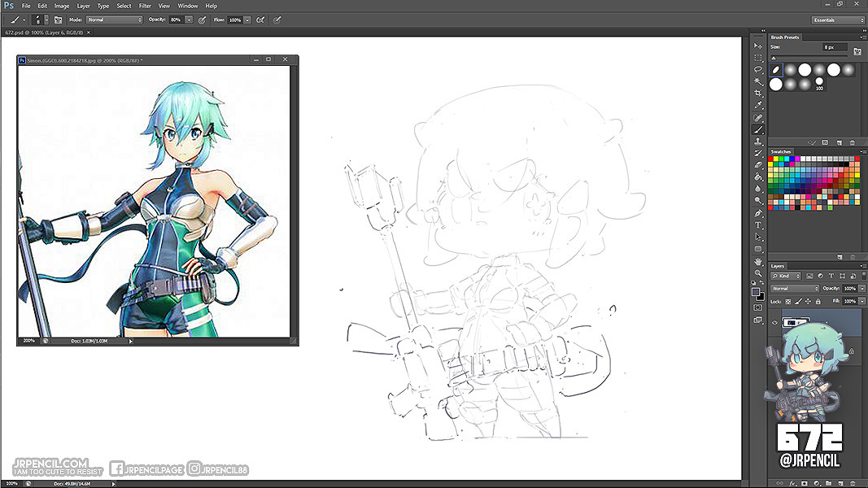Select the Healing Brush tool
Viewport: 868px width, 488px height.
pyautogui.click(x=758, y=118)
